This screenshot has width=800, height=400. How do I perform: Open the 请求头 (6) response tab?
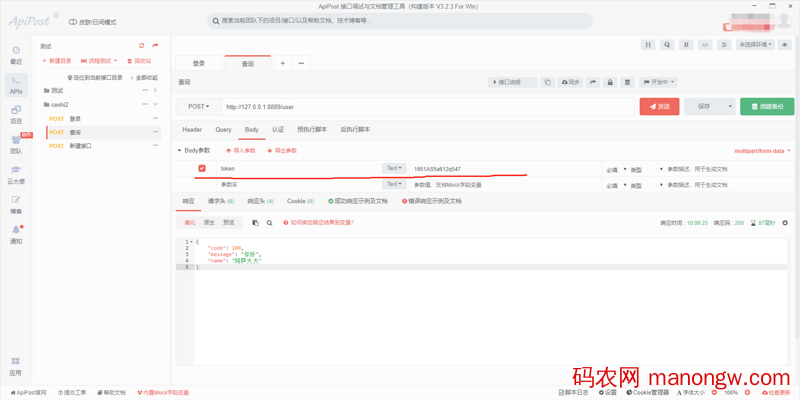pos(221,201)
